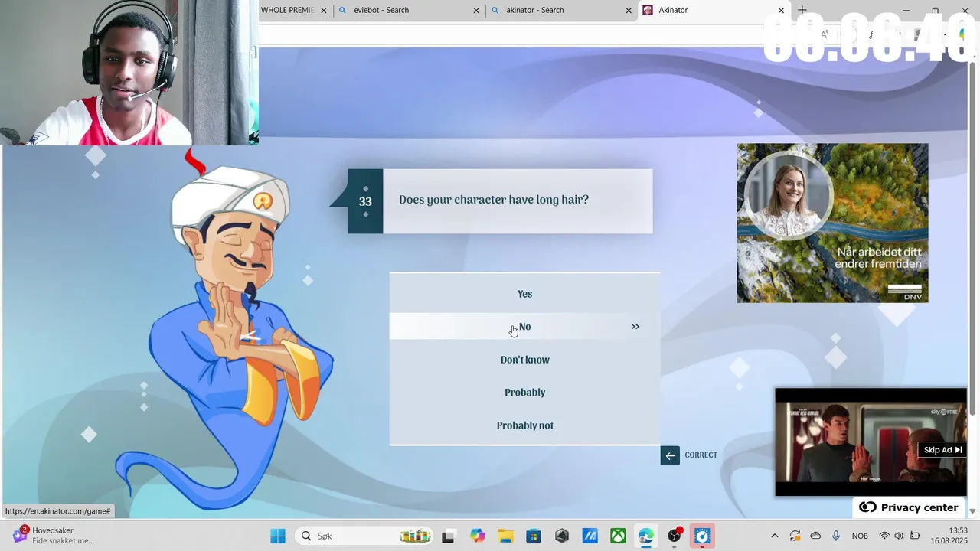Open the blue slashed-M app on the taskbar
The height and width of the screenshot is (551, 980).
(590, 536)
